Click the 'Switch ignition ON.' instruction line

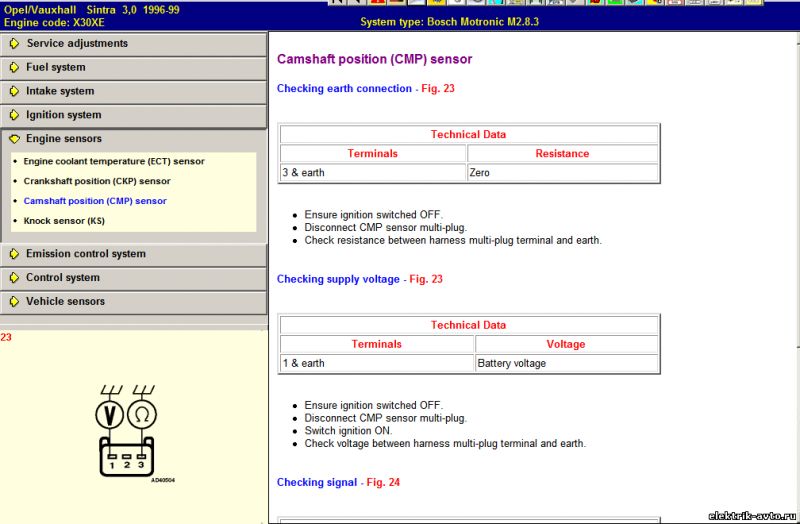(x=348, y=431)
